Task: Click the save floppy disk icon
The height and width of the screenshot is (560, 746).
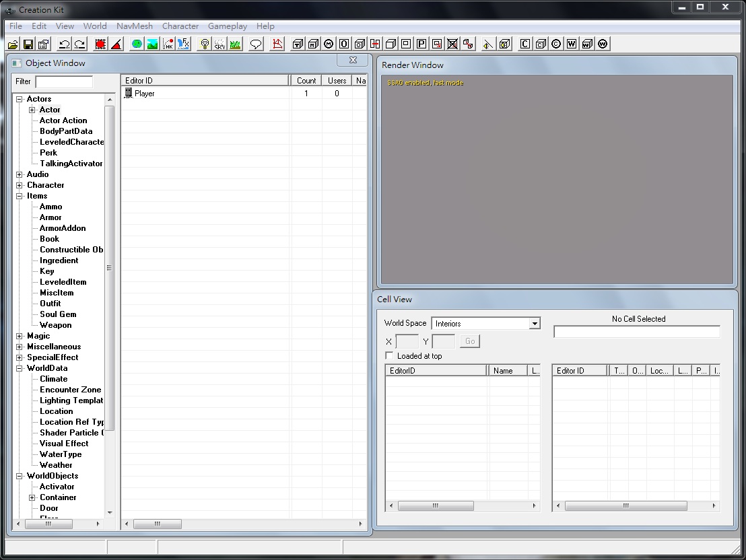Action: [x=28, y=44]
